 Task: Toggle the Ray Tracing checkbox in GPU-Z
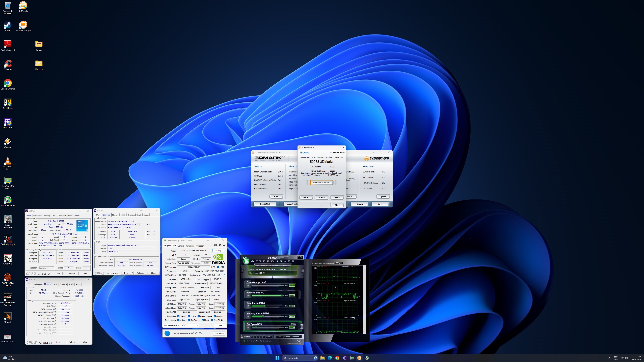pos(189,320)
